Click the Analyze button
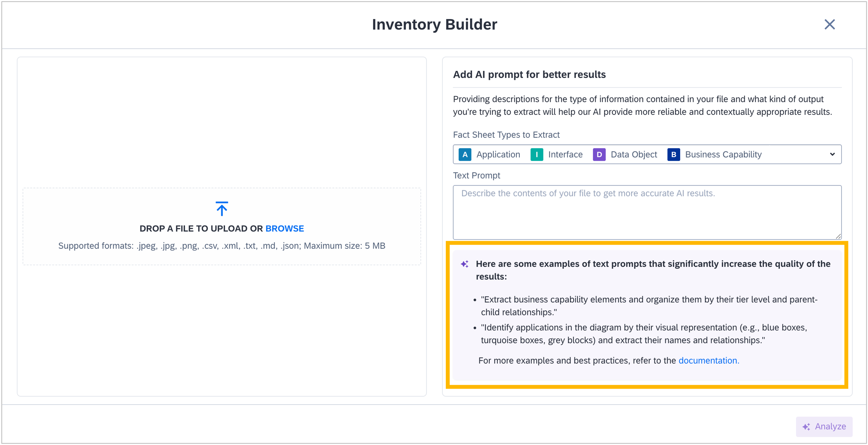868x445 pixels. pyautogui.click(x=824, y=427)
